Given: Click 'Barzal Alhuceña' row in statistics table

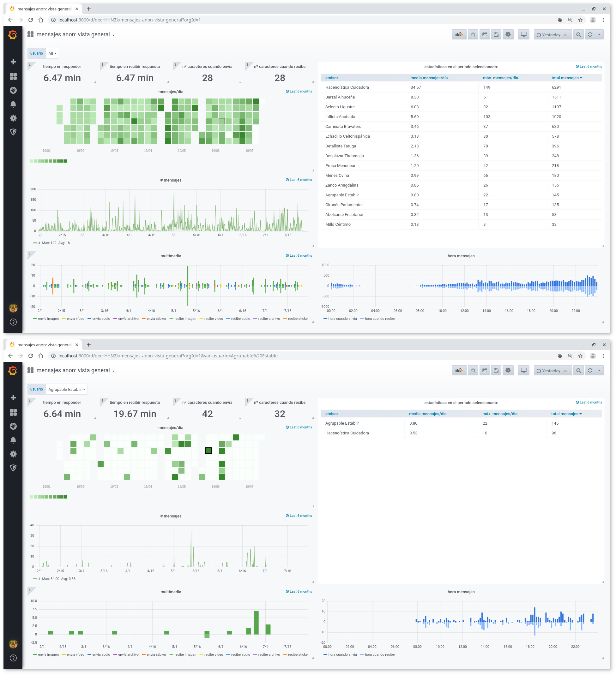Looking at the screenshot, I should 340,97.
